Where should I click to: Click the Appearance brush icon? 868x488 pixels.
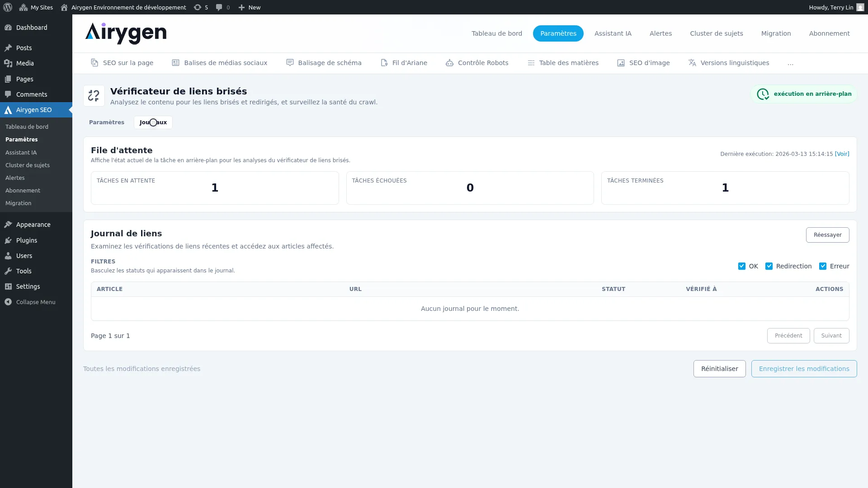(8, 225)
